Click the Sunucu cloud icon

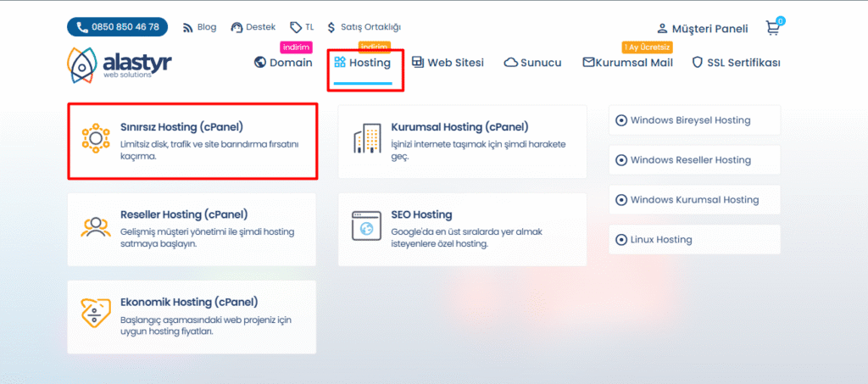[x=510, y=63]
